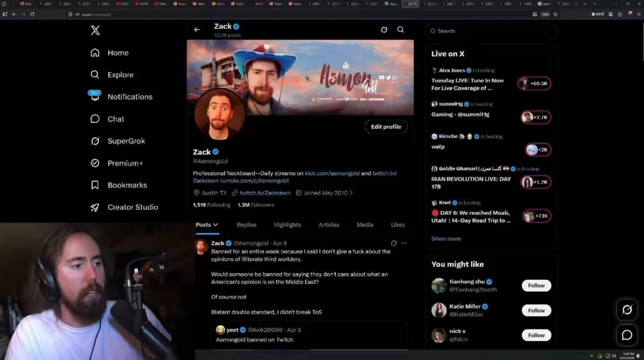The image size is (644, 360).
Task: Click the VPN indicator in browser toolbar
Action: click(597, 14)
